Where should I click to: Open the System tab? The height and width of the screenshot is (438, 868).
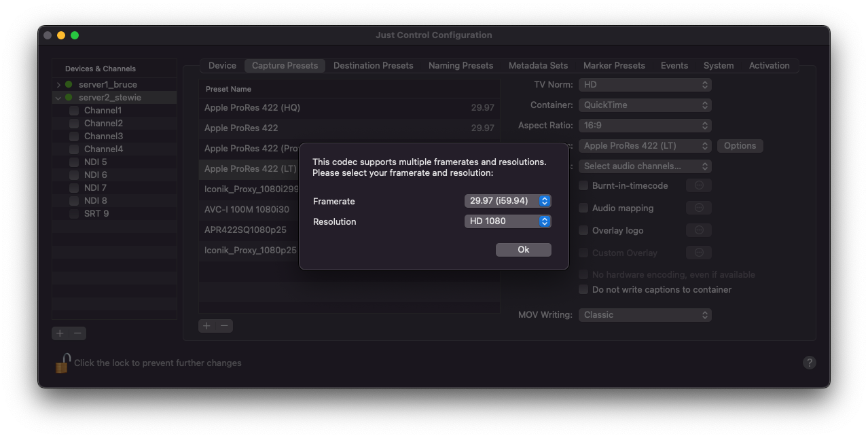719,66
